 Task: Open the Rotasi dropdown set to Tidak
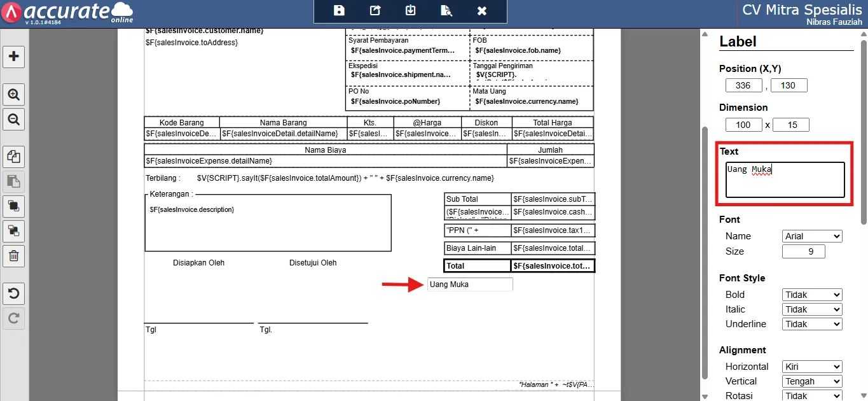tap(812, 395)
